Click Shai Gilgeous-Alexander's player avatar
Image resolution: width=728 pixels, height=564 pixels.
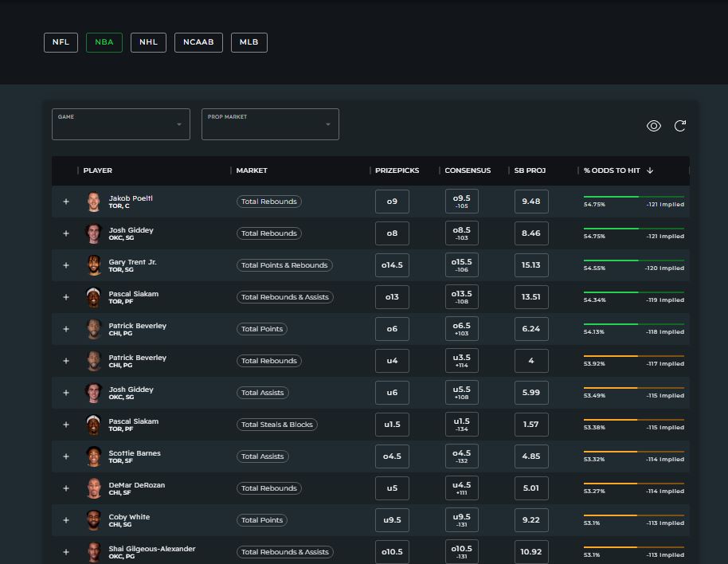coord(94,552)
